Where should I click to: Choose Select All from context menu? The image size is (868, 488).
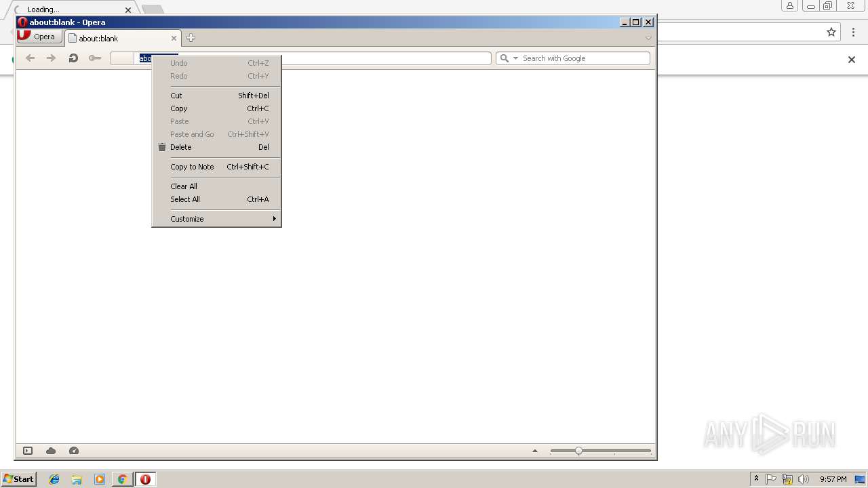[x=216, y=199]
